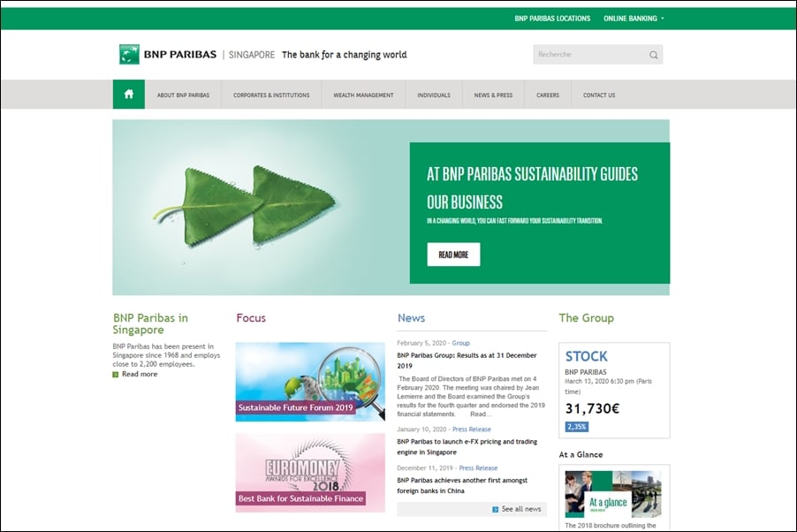Click the Focus section heading
This screenshot has width=797, height=532.
point(251,318)
